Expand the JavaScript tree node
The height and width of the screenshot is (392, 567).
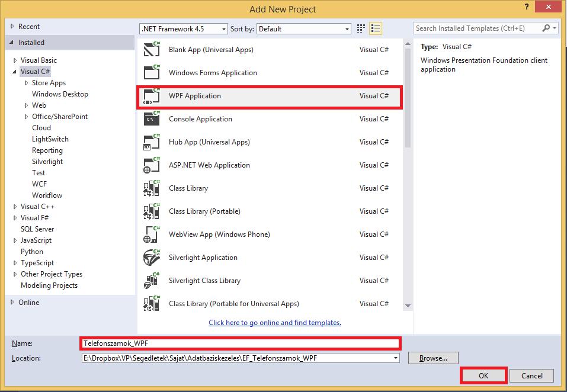pyautogui.click(x=15, y=240)
